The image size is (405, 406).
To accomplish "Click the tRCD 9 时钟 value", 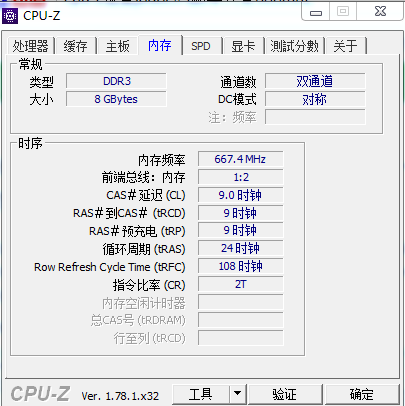I will pyautogui.click(x=240, y=213).
